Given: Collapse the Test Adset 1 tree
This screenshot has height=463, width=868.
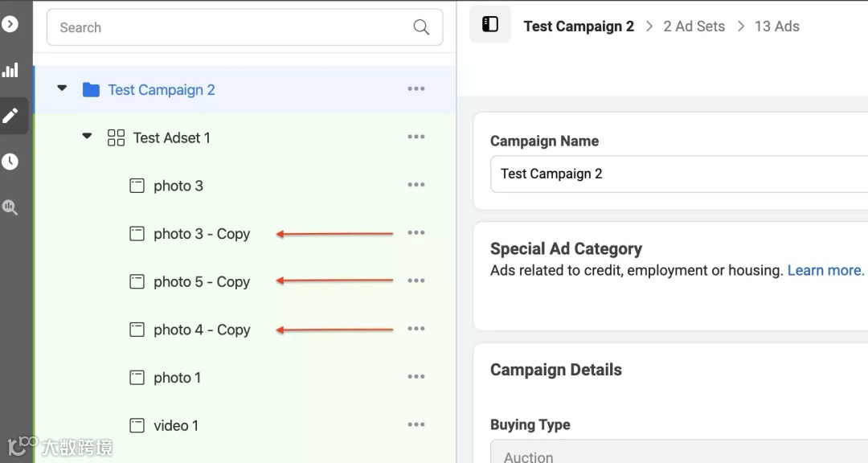Looking at the screenshot, I should (87, 137).
